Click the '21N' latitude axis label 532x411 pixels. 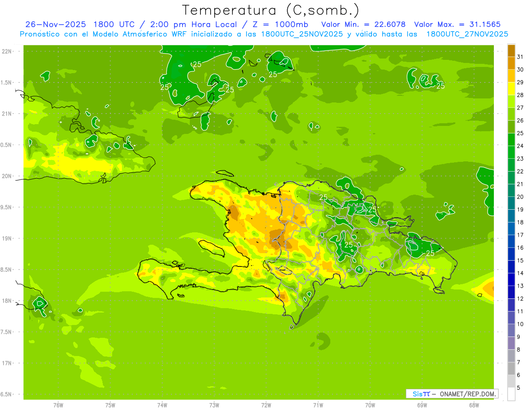point(6,114)
